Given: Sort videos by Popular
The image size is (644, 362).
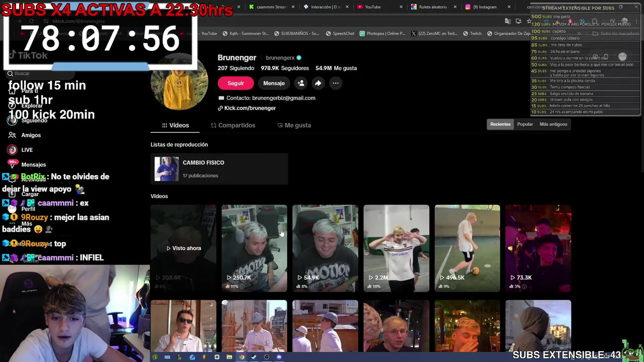Looking at the screenshot, I should pyautogui.click(x=525, y=124).
